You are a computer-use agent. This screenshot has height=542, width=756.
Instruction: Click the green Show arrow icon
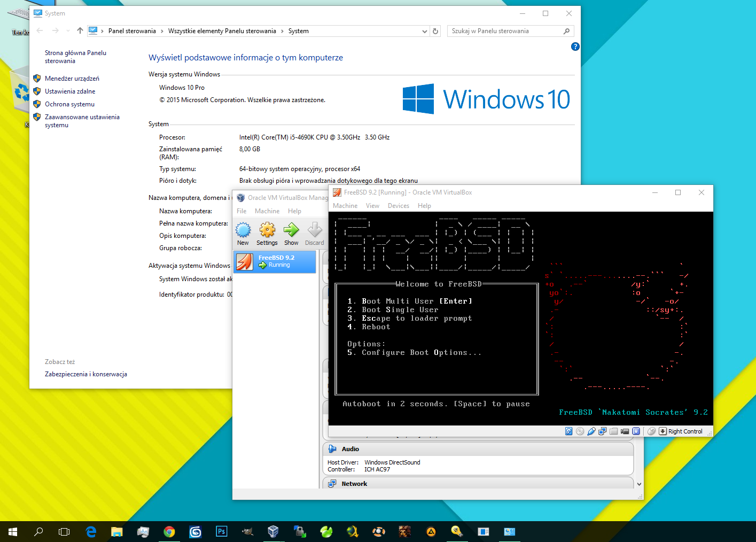291,230
